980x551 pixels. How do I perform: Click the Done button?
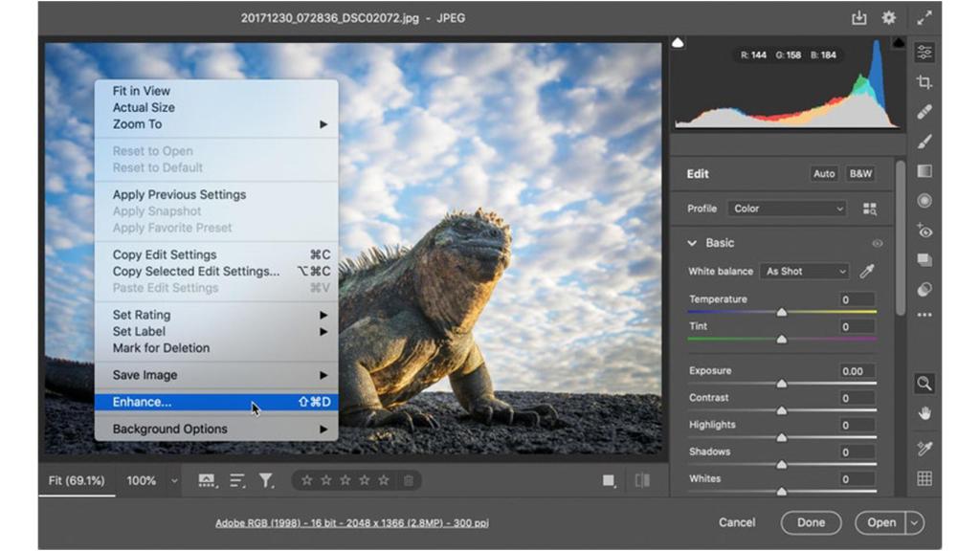[x=811, y=522]
